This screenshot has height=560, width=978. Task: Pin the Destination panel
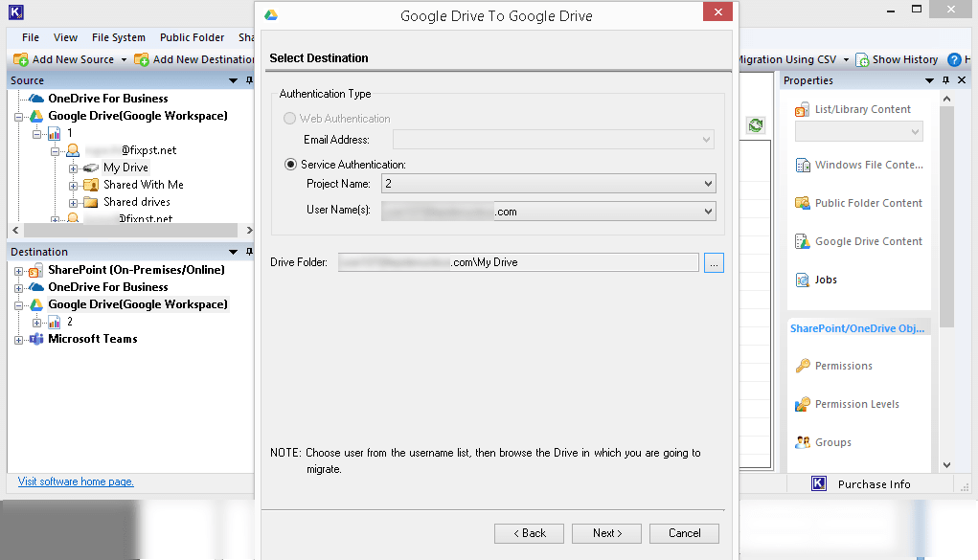click(249, 252)
